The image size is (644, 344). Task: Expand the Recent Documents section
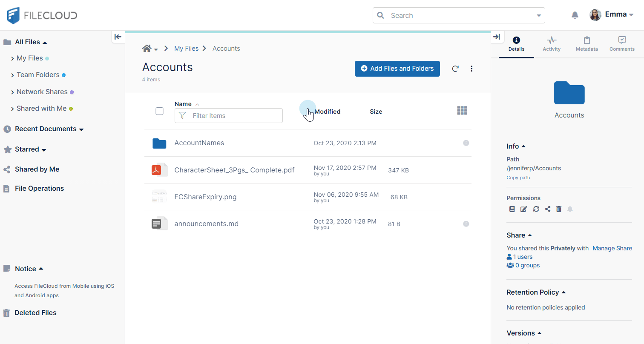point(81,129)
